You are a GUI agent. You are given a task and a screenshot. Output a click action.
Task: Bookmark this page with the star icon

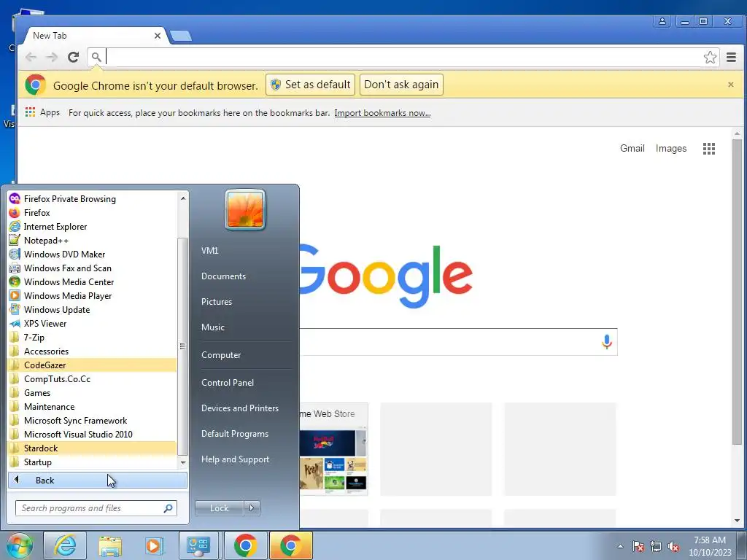pos(710,57)
